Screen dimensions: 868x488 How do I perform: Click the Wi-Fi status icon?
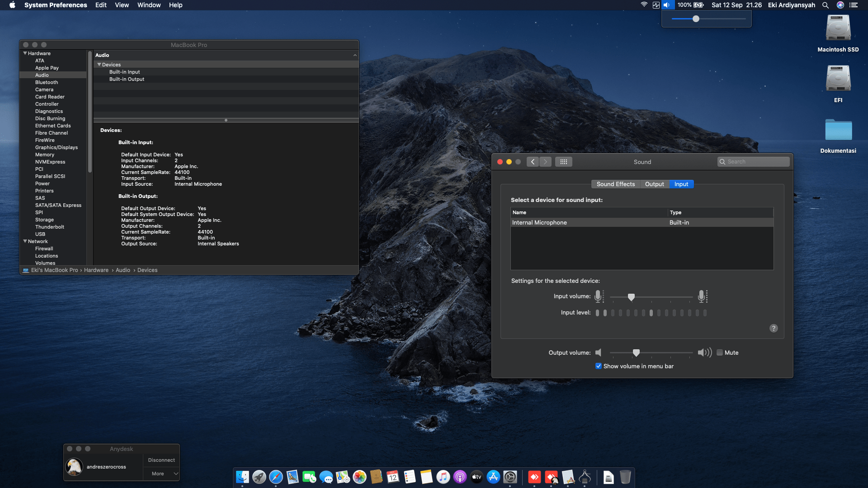coord(644,5)
